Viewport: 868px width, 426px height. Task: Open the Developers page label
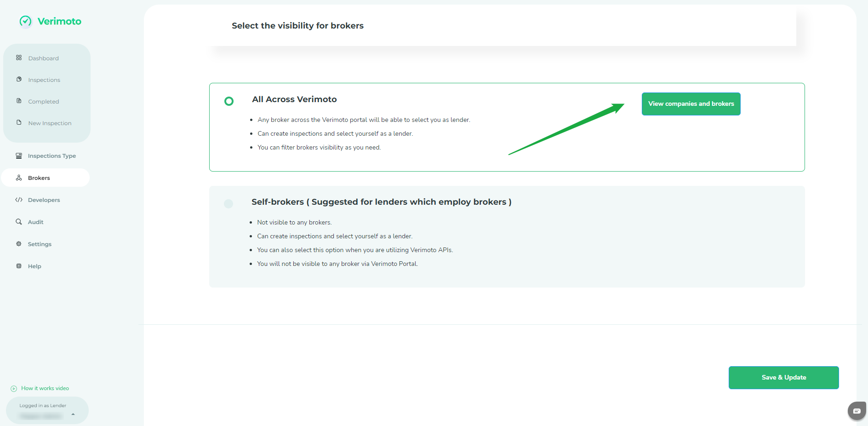click(x=44, y=200)
